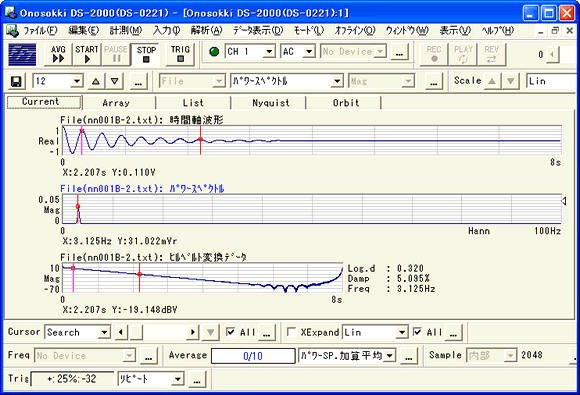This screenshot has width=580, height=395.
Task: Click the down triangle next to memory number
Action: (115, 81)
